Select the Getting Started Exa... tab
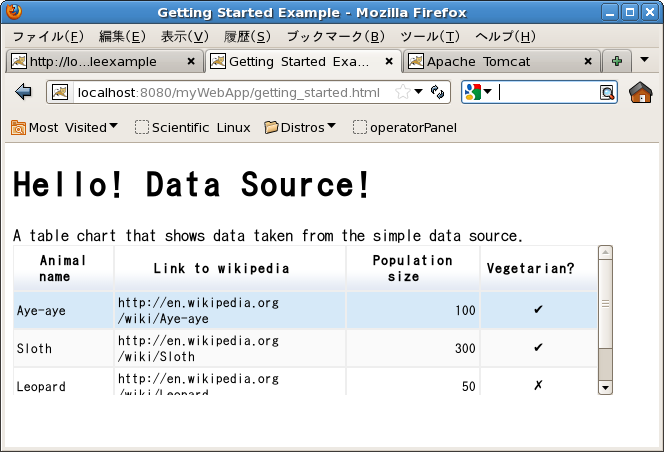The image size is (664, 452). (303, 61)
